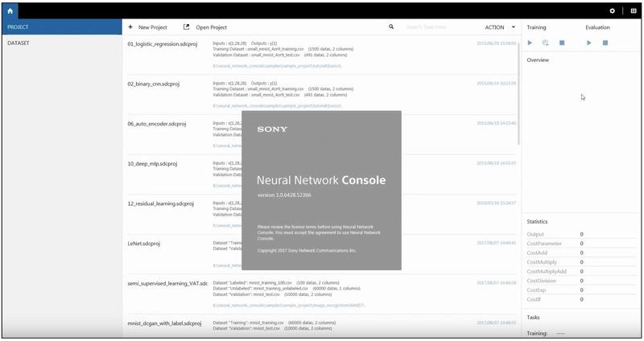Select the CostDivision statistic row

pyautogui.click(x=581, y=281)
